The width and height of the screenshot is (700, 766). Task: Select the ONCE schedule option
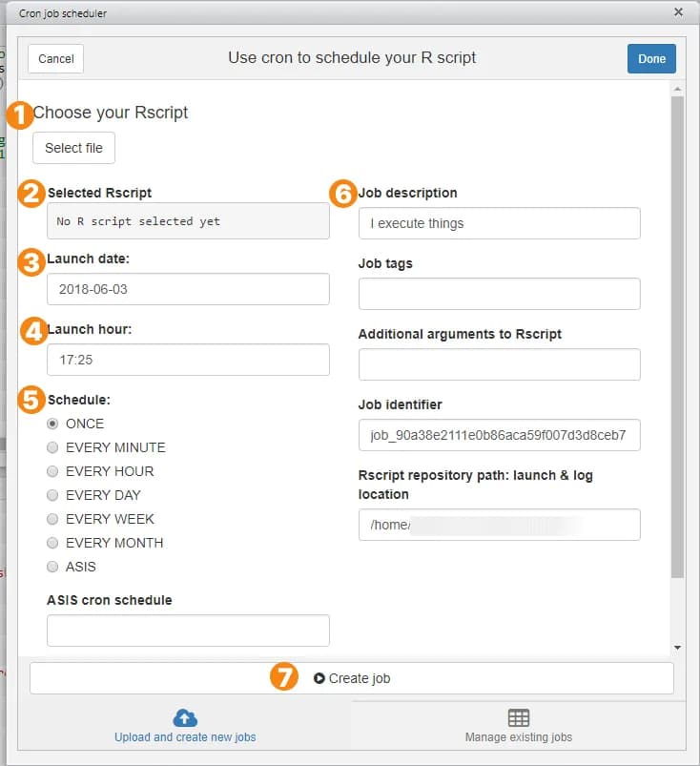[53, 424]
